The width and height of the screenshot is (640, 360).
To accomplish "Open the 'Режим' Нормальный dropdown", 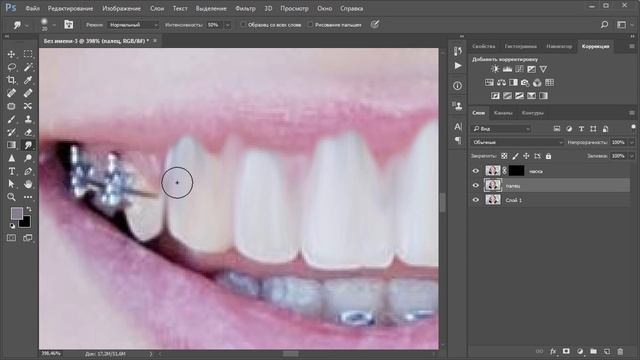I will 133,25.
